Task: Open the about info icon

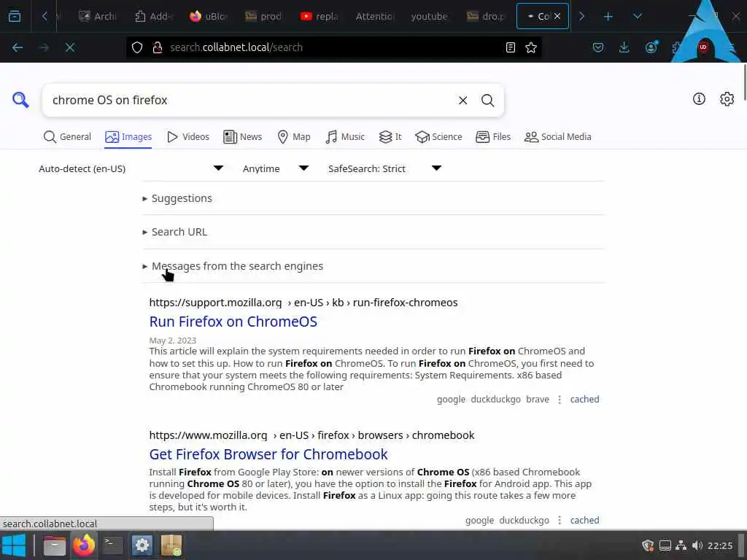Action: 699,99
